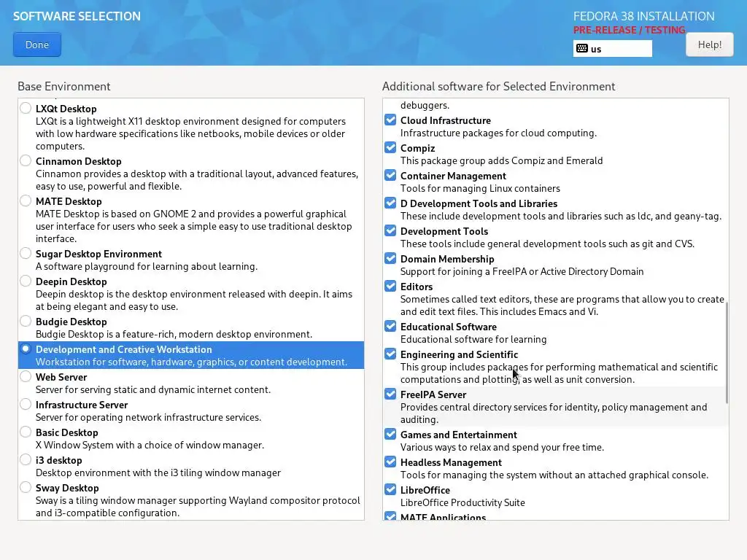Uncheck Compiz checkbox
This screenshot has width=747, height=560.
click(x=390, y=147)
